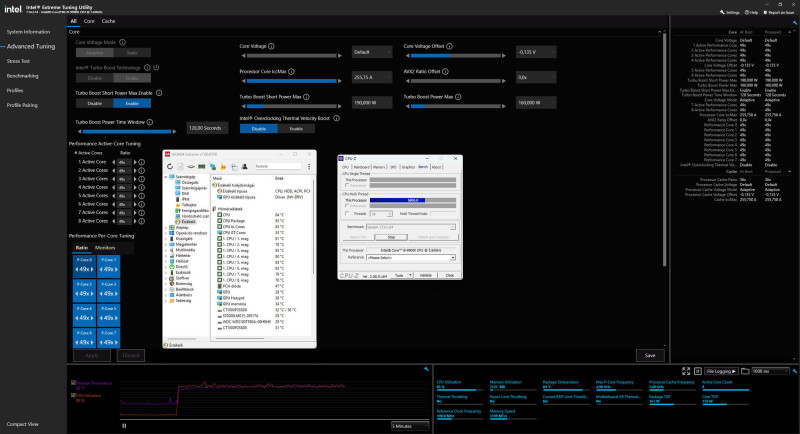Open Processor Core IccMax 255.75 A dropdown

(372, 77)
